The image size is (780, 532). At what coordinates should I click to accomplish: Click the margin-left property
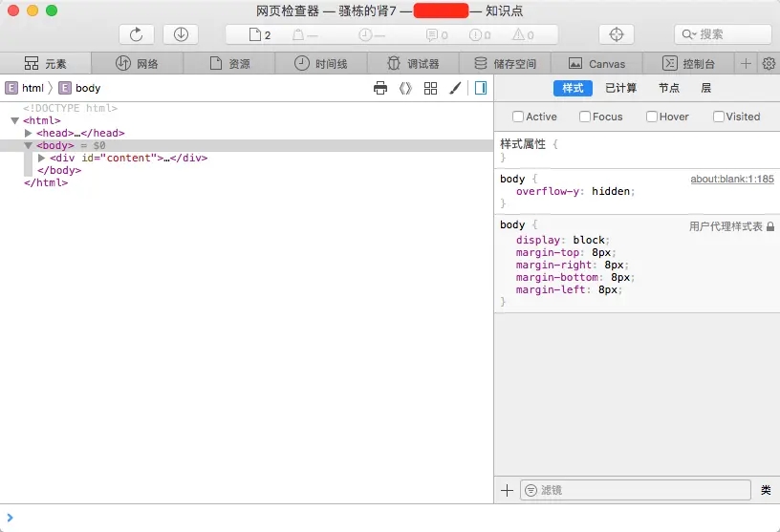[x=551, y=289]
